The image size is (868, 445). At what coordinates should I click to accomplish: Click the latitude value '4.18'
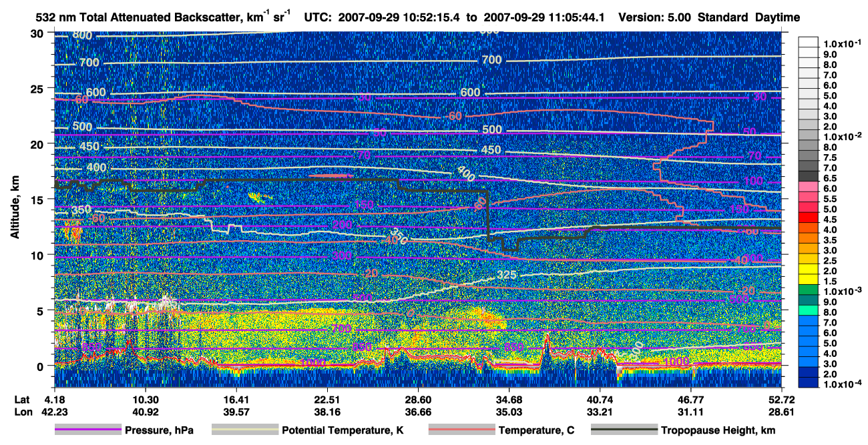pos(54,399)
